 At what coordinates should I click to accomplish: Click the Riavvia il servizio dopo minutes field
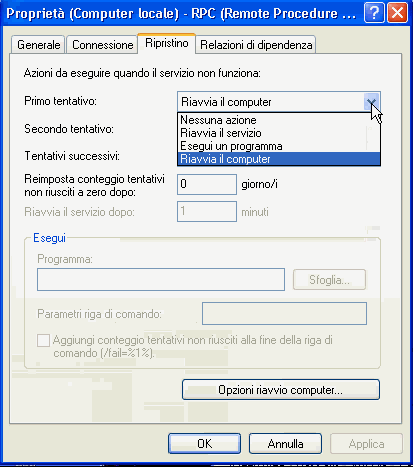pos(207,211)
